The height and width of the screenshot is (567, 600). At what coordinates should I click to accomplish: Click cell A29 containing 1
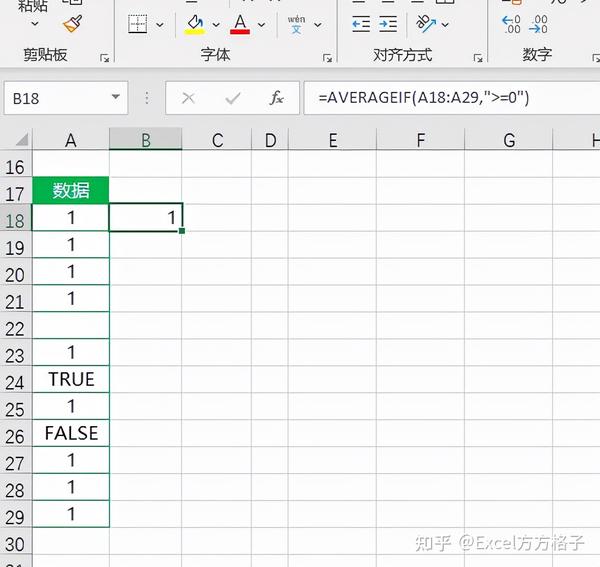71,514
